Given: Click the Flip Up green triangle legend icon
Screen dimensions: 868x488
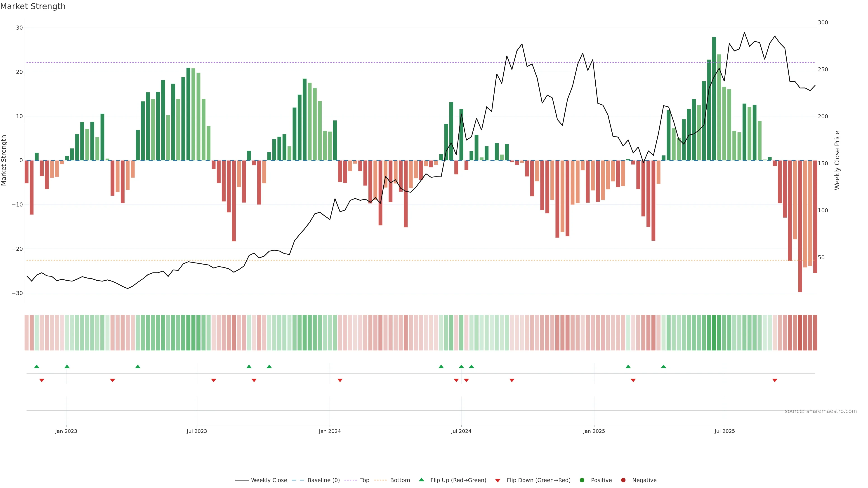Looking at the screenshot, I should point(421,480).
